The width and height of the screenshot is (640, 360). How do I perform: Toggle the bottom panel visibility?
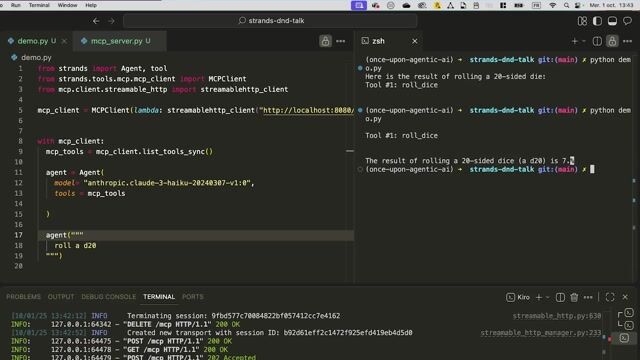click(x=612, y=21)
